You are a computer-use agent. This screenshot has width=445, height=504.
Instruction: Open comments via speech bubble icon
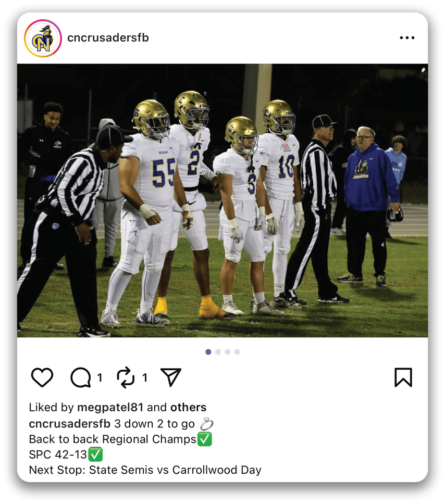81,377
